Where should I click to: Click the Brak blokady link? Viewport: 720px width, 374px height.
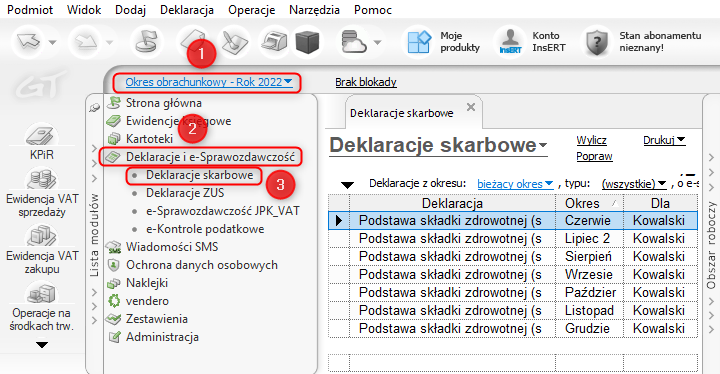click(x=366, y=82)
